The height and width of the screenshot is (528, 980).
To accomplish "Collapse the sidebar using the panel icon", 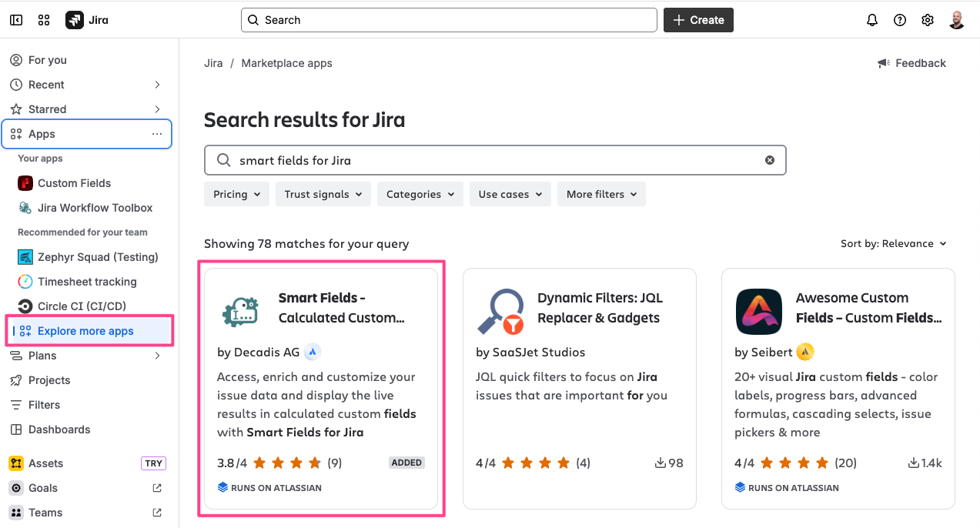I will [x=16, y=20].
